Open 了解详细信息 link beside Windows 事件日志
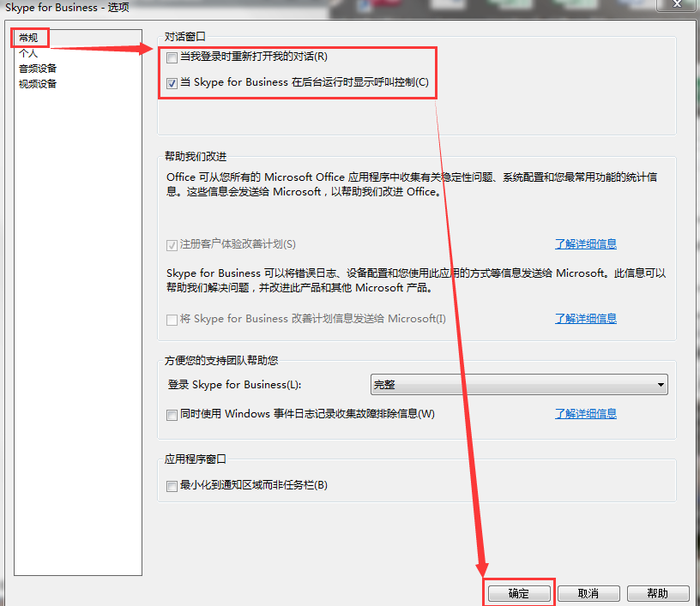This screenshot has height=606, width=700. tap(586, 413)
